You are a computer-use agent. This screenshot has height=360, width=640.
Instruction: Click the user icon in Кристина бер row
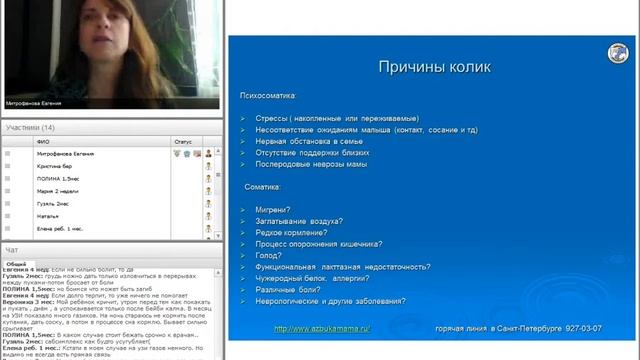pyautogui.click(x=209, y=166)
